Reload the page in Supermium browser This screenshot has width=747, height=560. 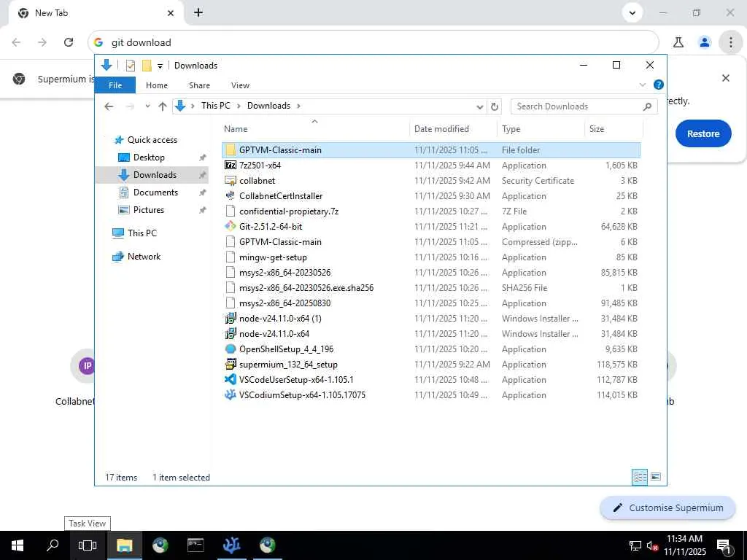[69, 42]
